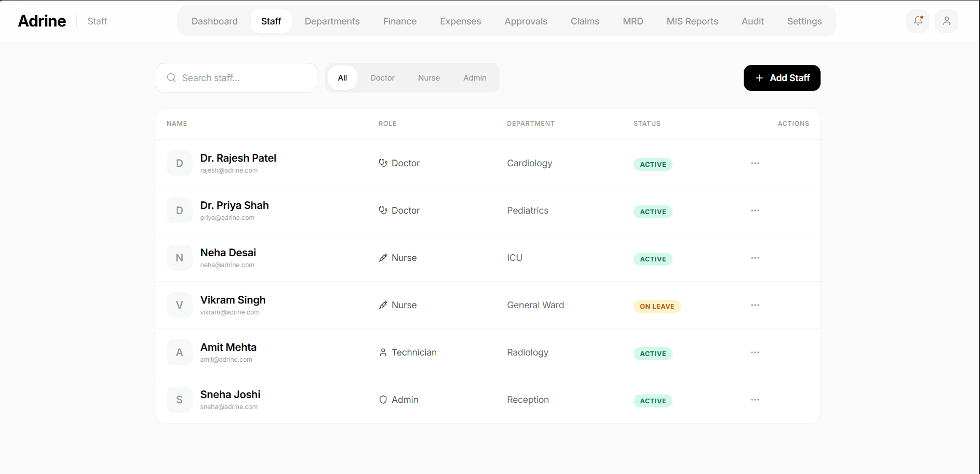Click the search magnifier icon

coord(171,78)
